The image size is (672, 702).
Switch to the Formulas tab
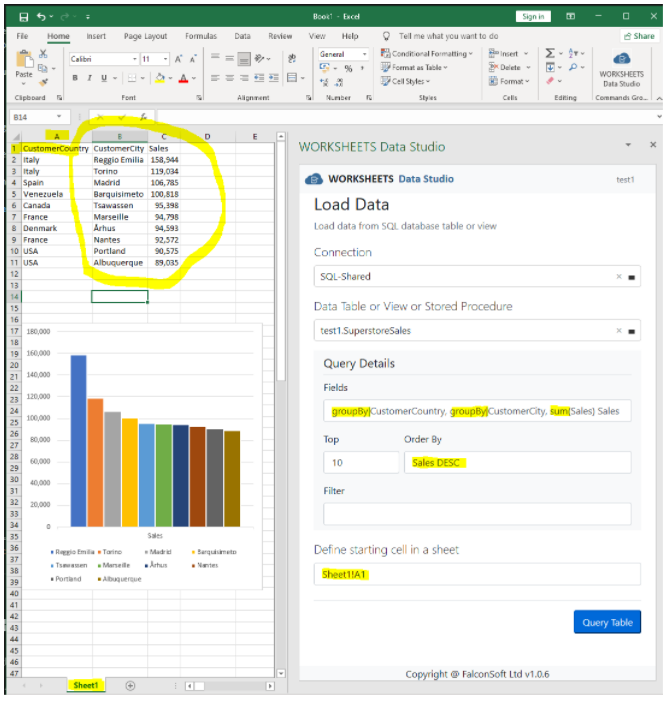tap(201, 36)
